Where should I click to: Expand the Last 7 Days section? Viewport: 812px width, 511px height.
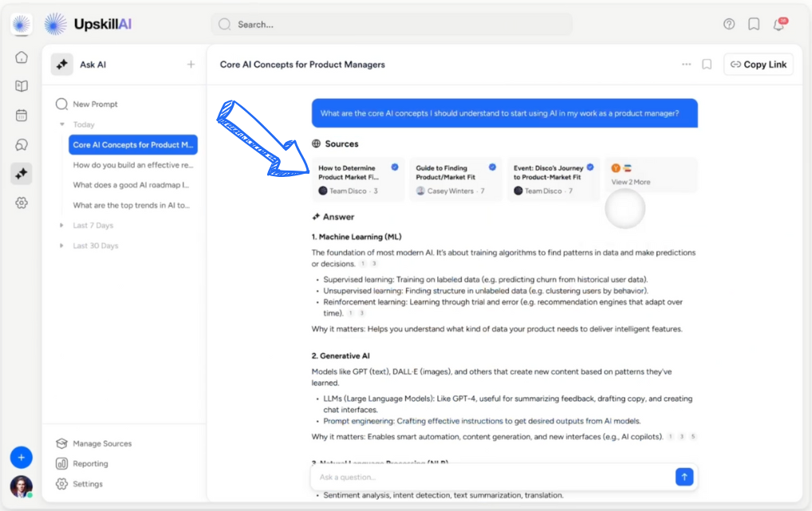click(61, 225)
